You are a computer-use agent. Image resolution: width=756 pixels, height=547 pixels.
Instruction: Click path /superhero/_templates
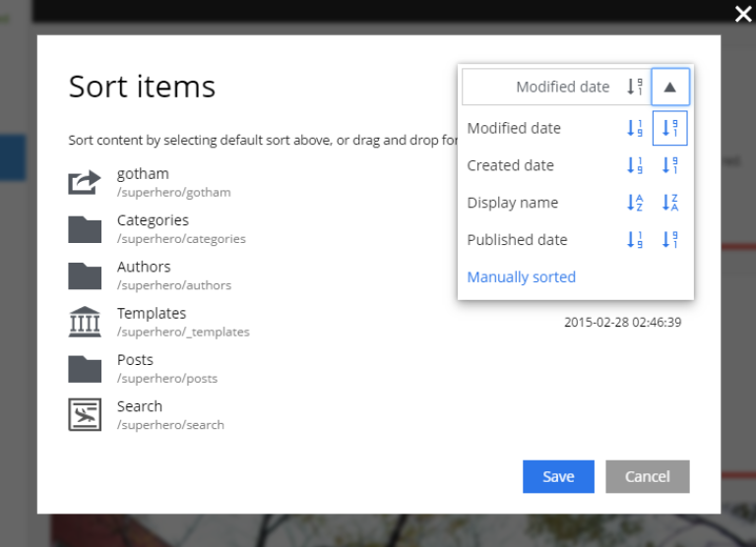(183, 333)
